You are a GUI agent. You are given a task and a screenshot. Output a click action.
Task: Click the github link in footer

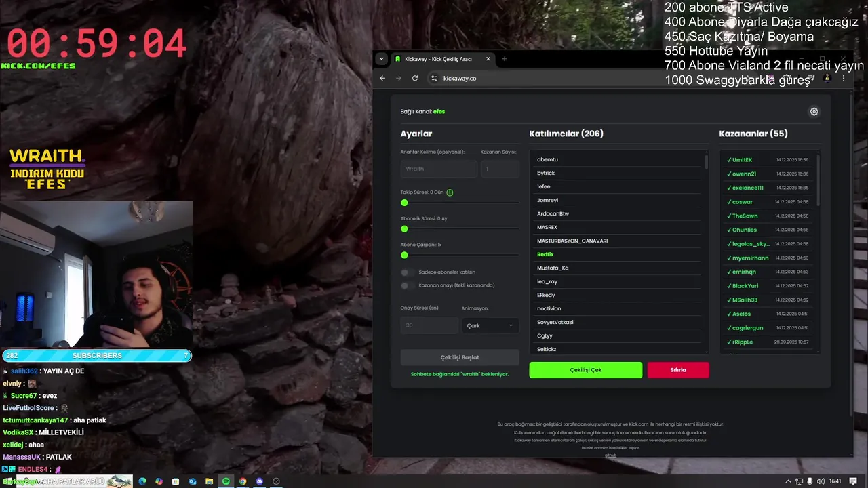pyautogui.click(x=610, y=455)
